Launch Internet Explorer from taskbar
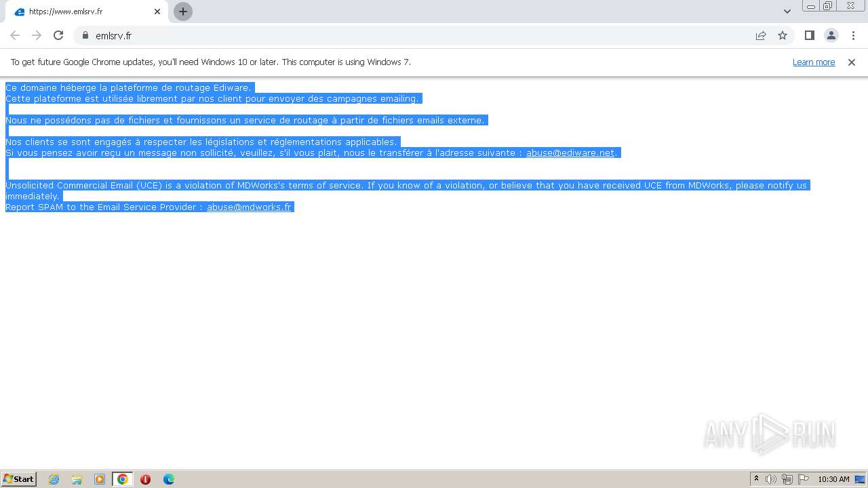The height and width of the screenshot is (488, 868). click(x=54, y=479)
